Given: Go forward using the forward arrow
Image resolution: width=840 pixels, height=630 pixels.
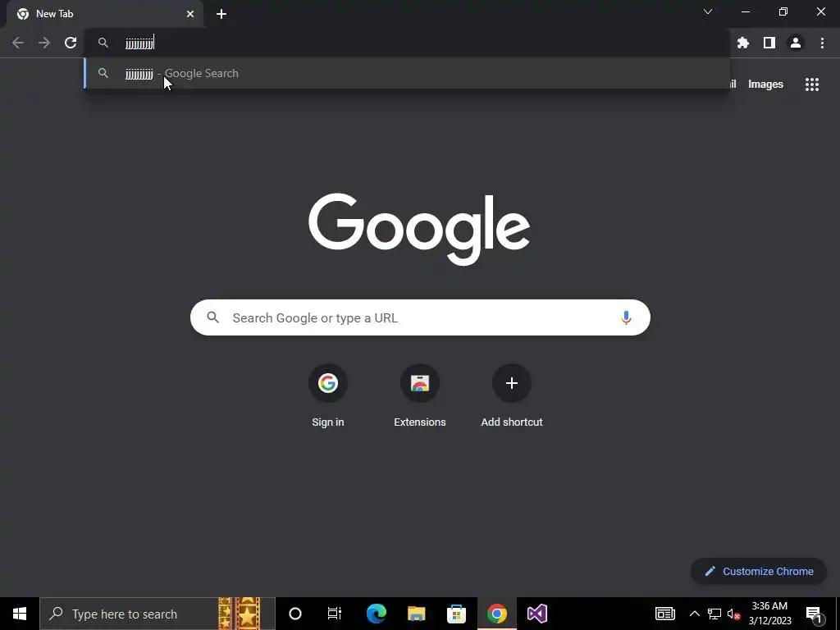Looking at the screenshot, I should tap(44, 43).
